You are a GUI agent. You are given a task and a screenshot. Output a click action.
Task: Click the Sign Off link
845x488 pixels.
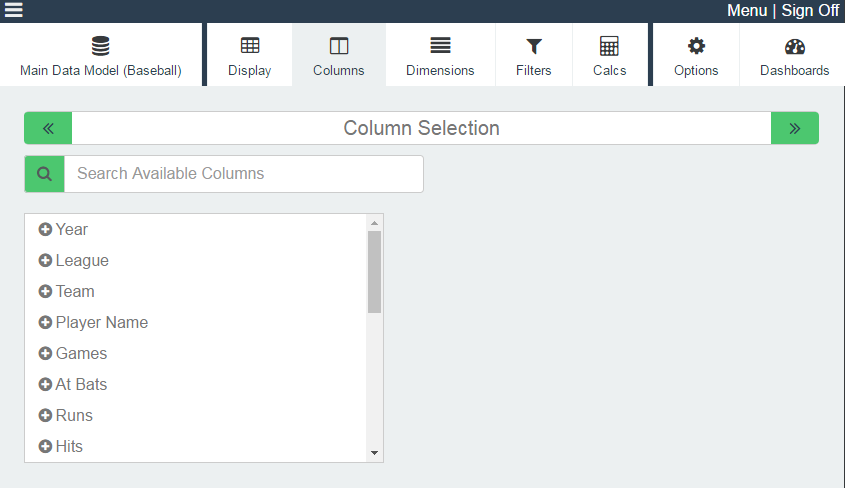tap(810, 10)
